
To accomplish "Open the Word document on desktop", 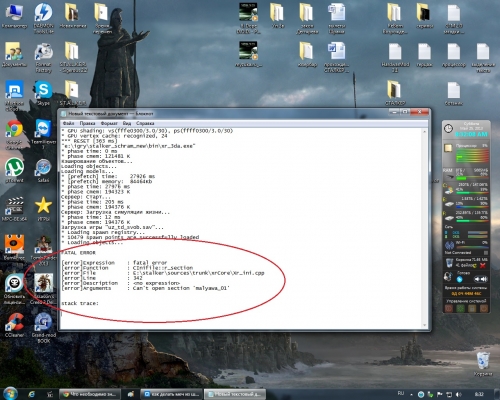I will [336, 57].
